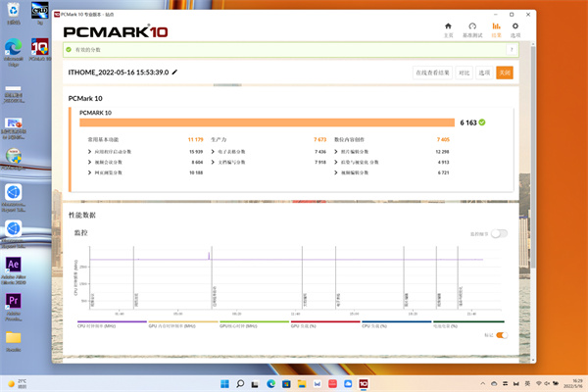Click the PCMark window vertical scrollbar

click(x=533, y=157)
